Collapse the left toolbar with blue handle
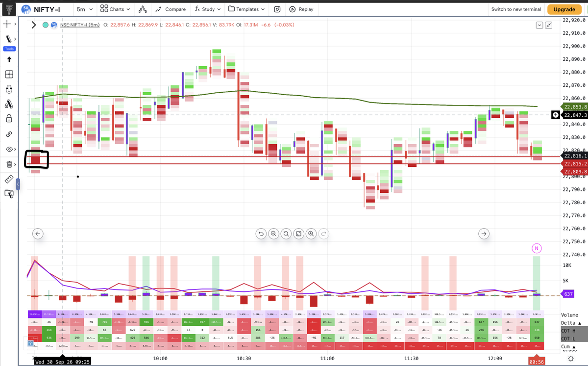This screenshot has width=588, height=366. 18,184
